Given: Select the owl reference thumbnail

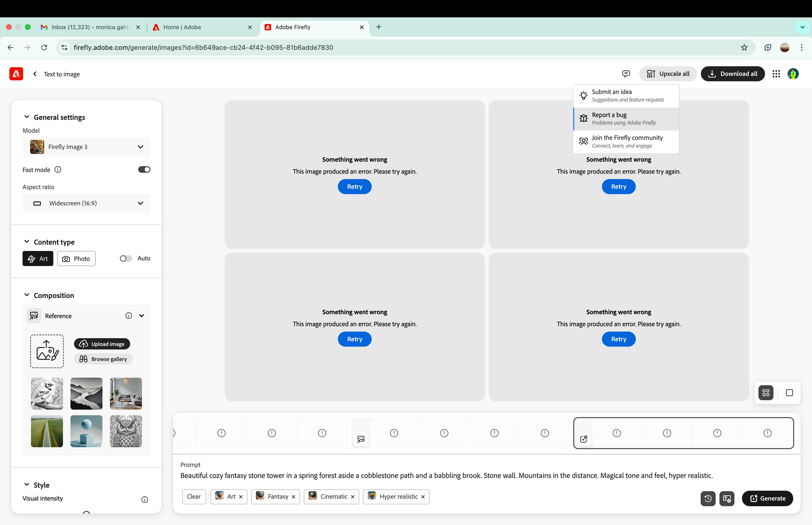Looking at the screenshot, I should tap(126, 431).
